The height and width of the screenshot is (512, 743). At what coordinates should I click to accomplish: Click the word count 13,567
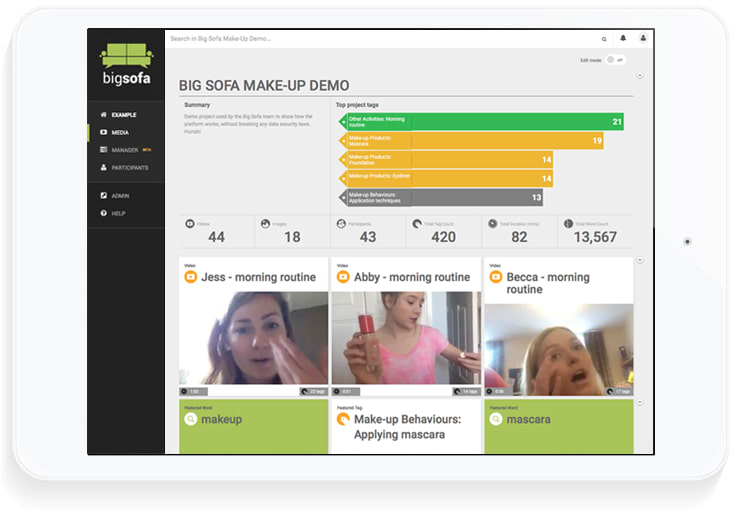[x=595, y=237]
